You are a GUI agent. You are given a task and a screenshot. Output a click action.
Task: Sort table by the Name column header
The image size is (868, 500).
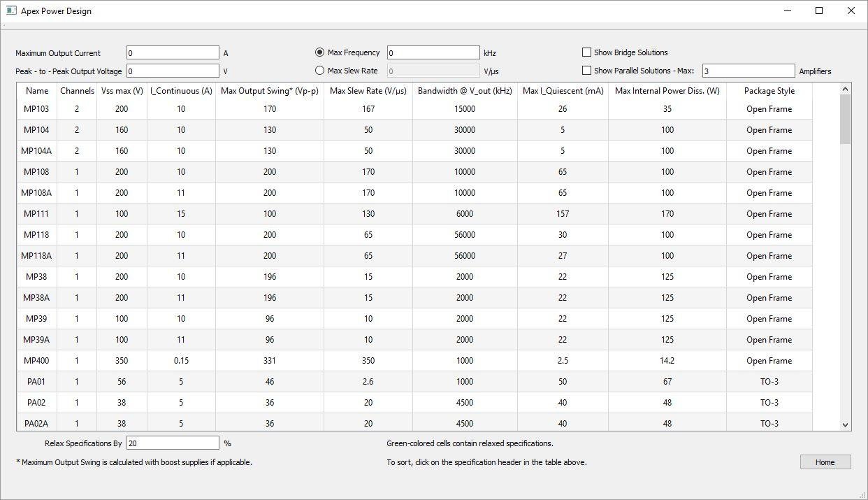tap(36, 90)
